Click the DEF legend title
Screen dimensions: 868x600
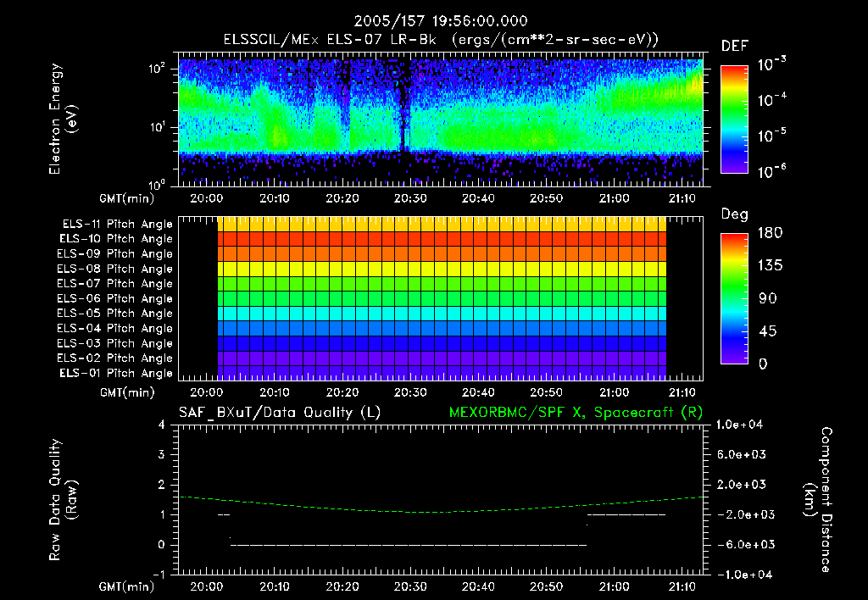coord(735,46)
